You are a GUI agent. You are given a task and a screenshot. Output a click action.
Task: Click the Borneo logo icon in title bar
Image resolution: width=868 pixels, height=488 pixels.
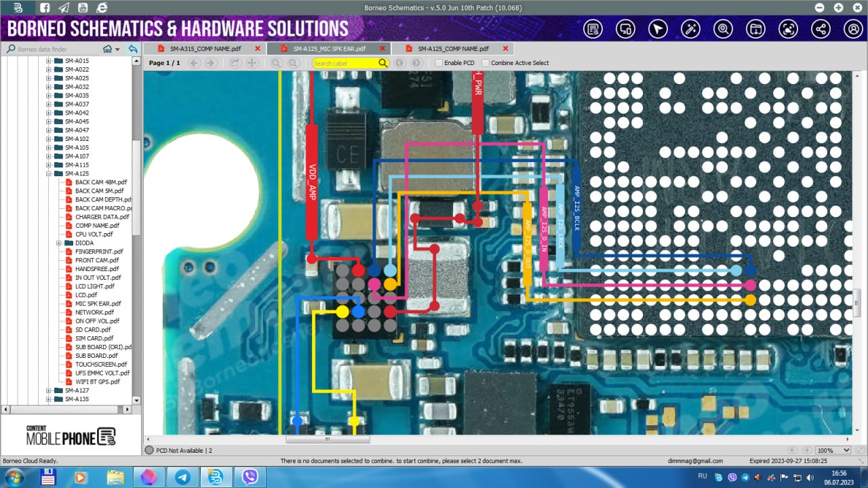pos(18,7)
